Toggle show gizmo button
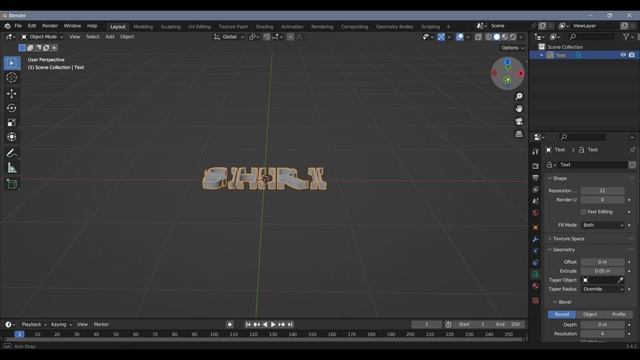640x360 pixels. click(x=441, y=37)
